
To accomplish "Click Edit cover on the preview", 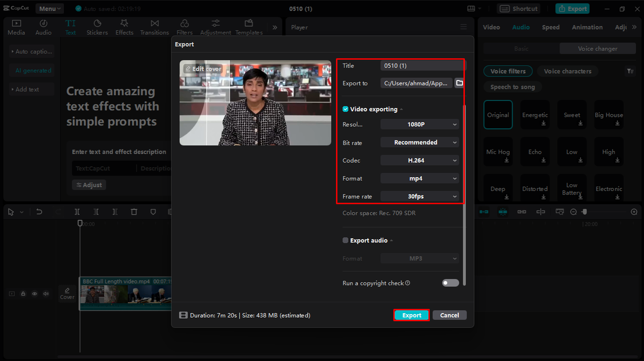I will pyautogui.click(x=203, y=69).
